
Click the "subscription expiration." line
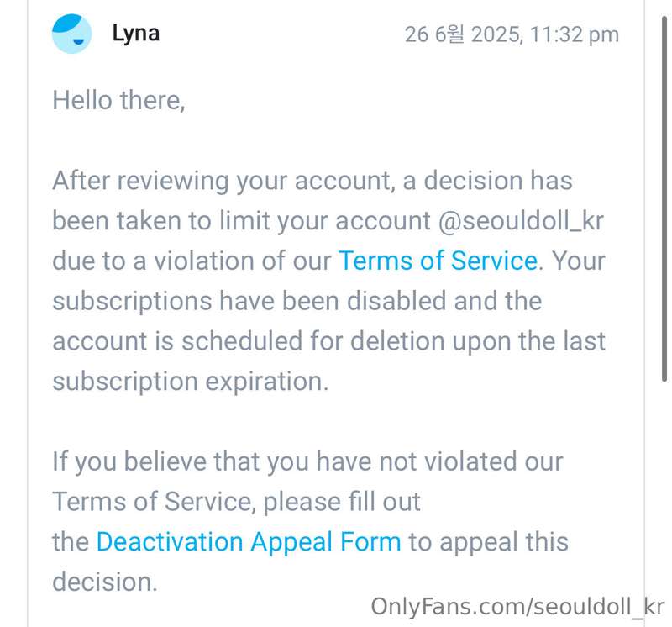191,382
